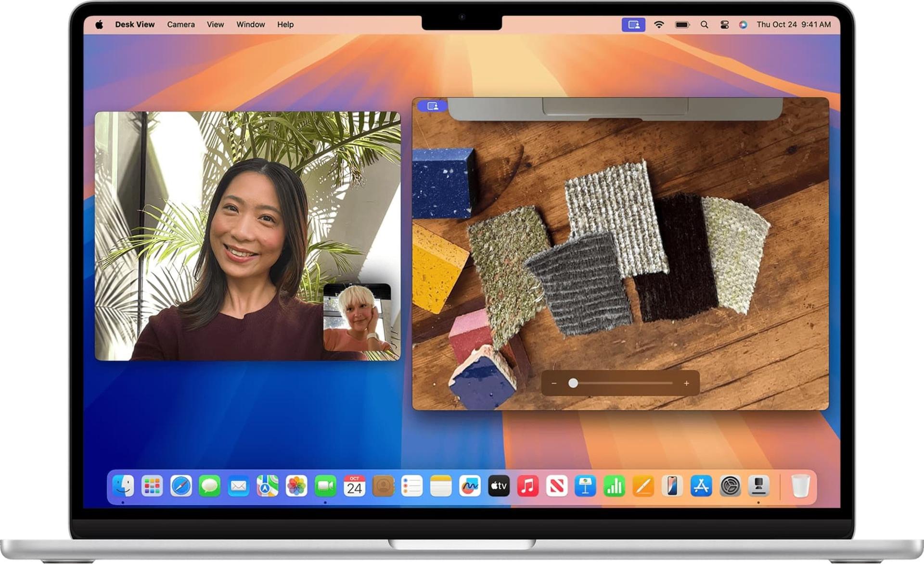Open the View menu
924x564 pixels.
(x=215, y=25)
